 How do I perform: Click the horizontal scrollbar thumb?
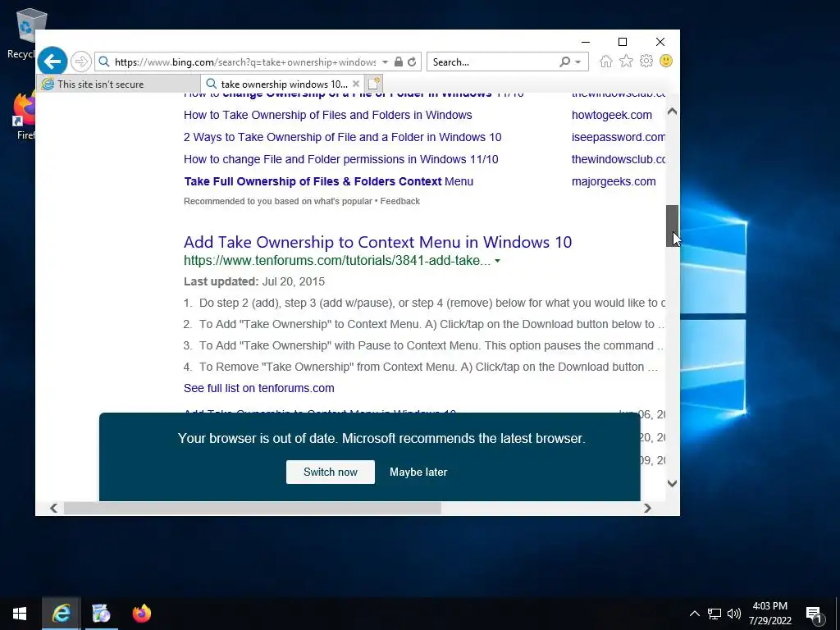pos(253,508)
